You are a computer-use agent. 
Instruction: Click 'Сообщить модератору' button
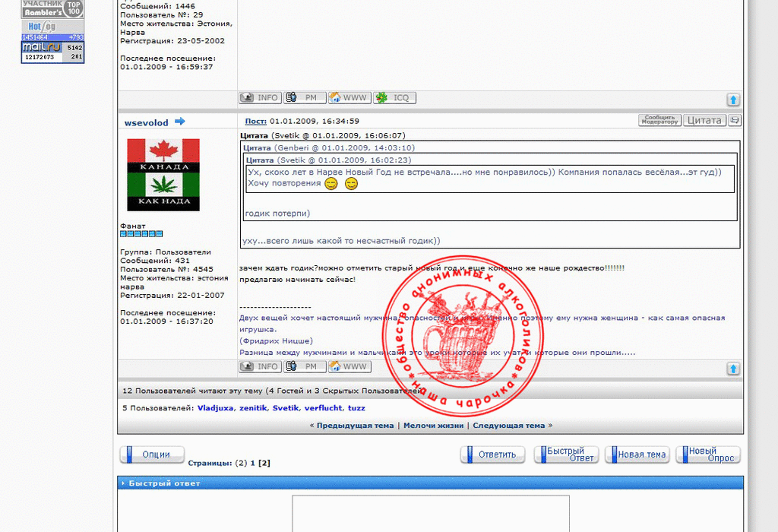point(659,120)
